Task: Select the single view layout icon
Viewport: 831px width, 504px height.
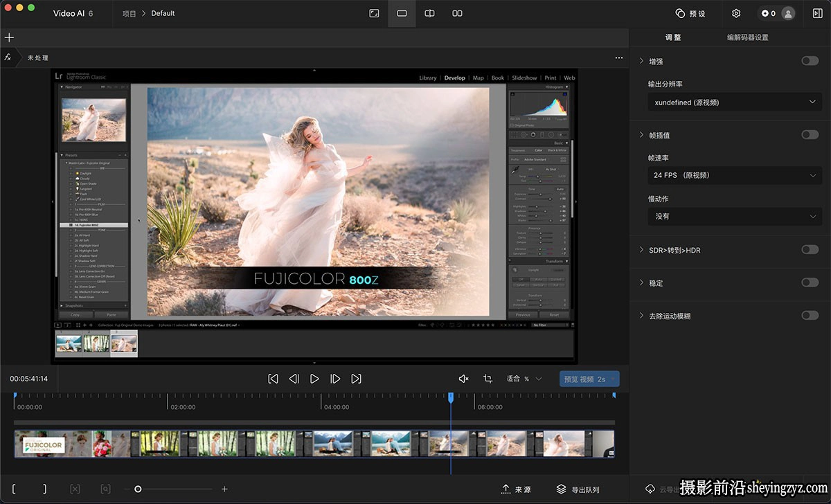Action: (x=402, y=13)
